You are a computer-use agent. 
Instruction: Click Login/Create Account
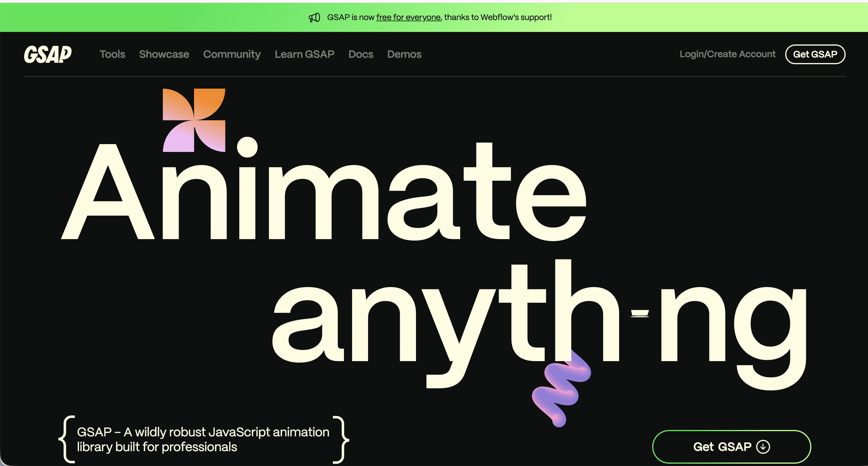(x=727, y=54)
